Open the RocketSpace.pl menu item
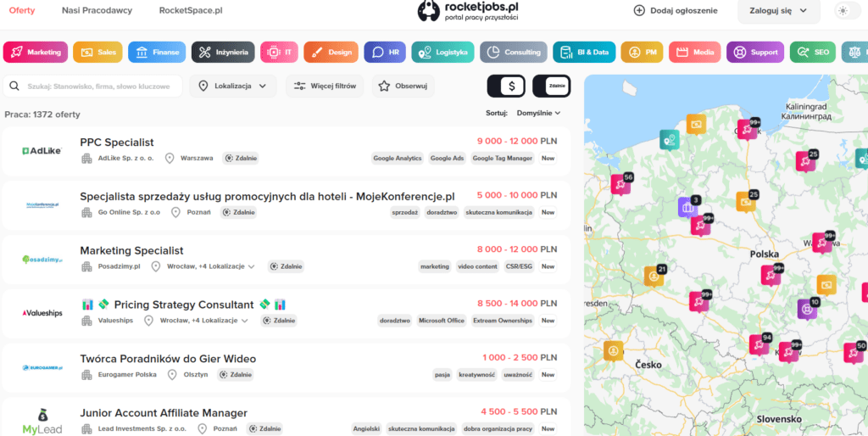The width and height of the screenshot is (868, 436). click(191, 10)
